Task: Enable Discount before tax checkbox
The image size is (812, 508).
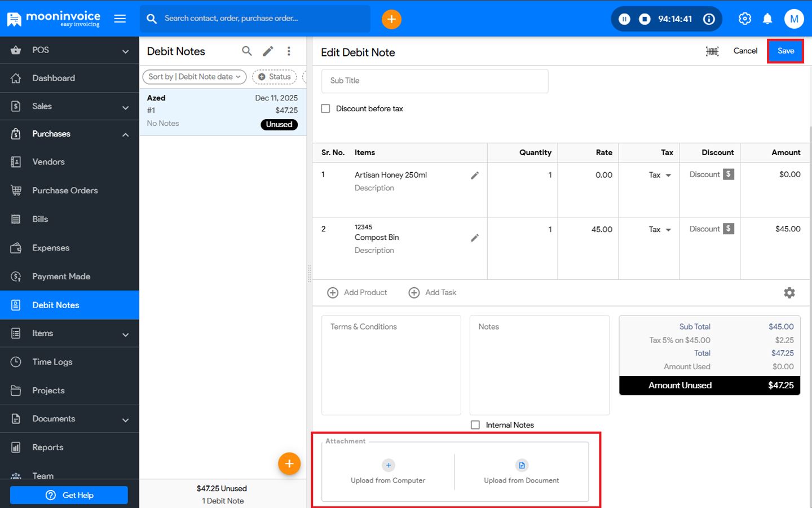Action: pos(326,108)
